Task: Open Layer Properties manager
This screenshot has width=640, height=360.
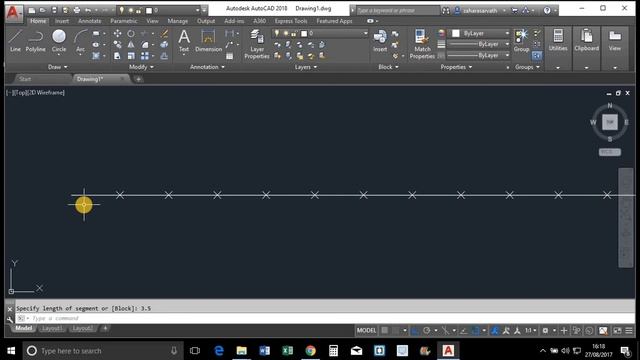Action: point(257,44)
